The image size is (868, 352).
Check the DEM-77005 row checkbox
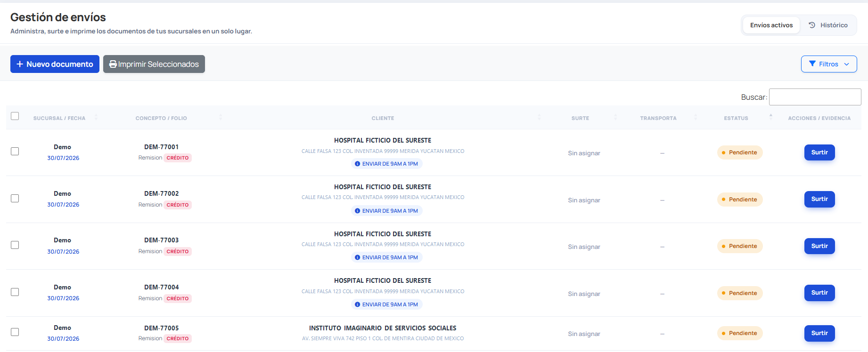15,332
